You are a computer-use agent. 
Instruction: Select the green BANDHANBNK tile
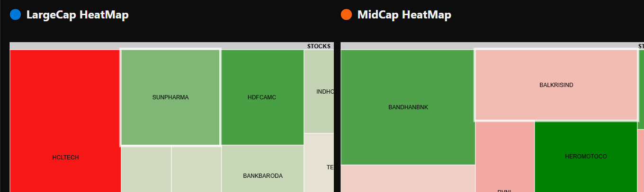[x=408, y=107]
